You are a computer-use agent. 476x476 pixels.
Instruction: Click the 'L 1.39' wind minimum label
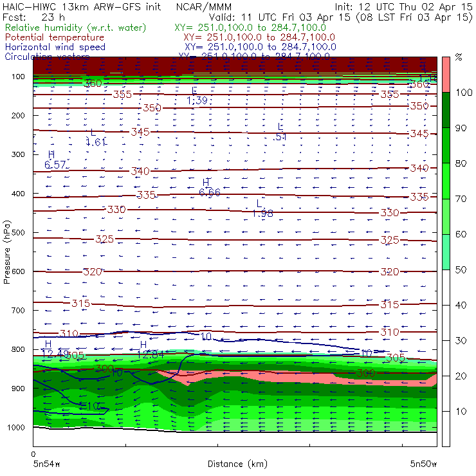197,96
